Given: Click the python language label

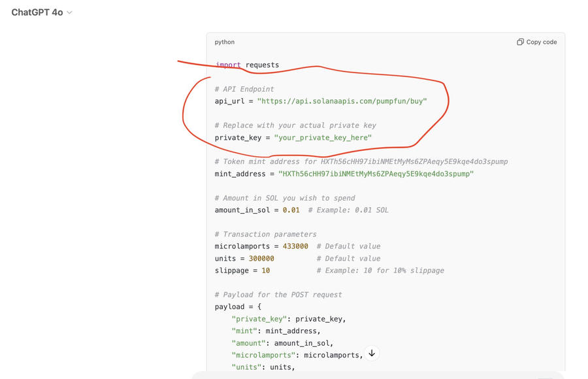Looking at the screenshot, I should tap(224, 42).
